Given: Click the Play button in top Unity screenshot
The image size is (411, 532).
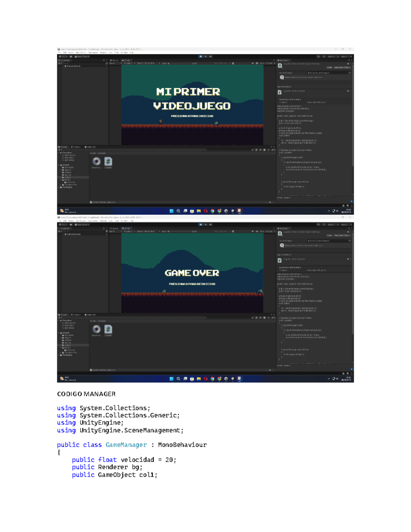Looking at the screenshot, I should 201,57.
